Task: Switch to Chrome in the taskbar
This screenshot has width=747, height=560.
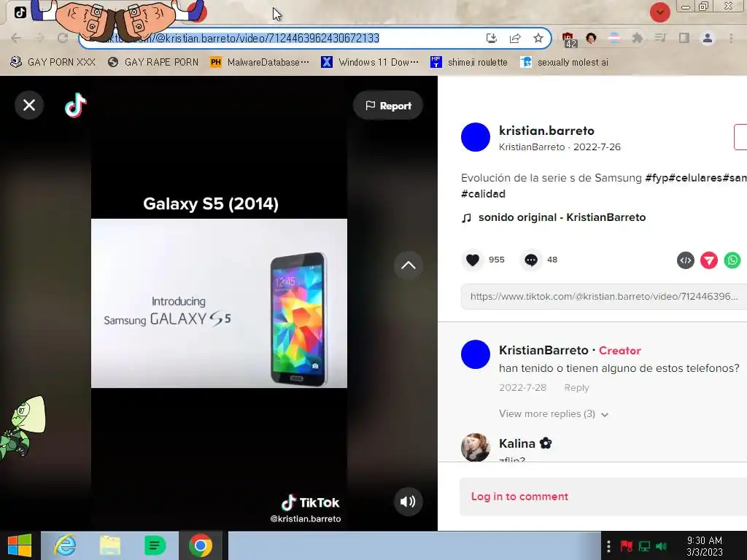Action: [201, 545]
